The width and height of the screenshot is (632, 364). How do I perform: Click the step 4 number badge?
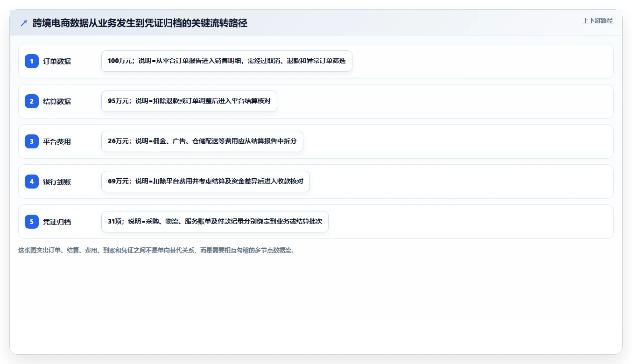click(32, 182)
